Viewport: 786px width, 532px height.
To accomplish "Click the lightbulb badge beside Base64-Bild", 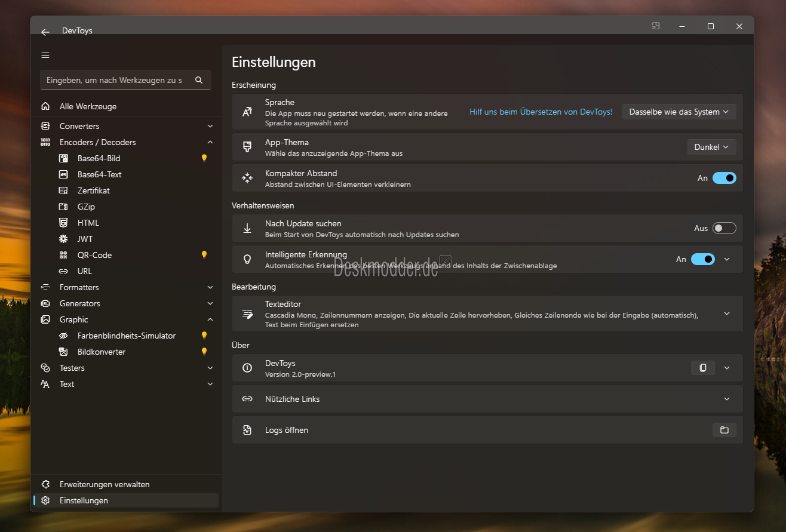I will tap(204, 158).
